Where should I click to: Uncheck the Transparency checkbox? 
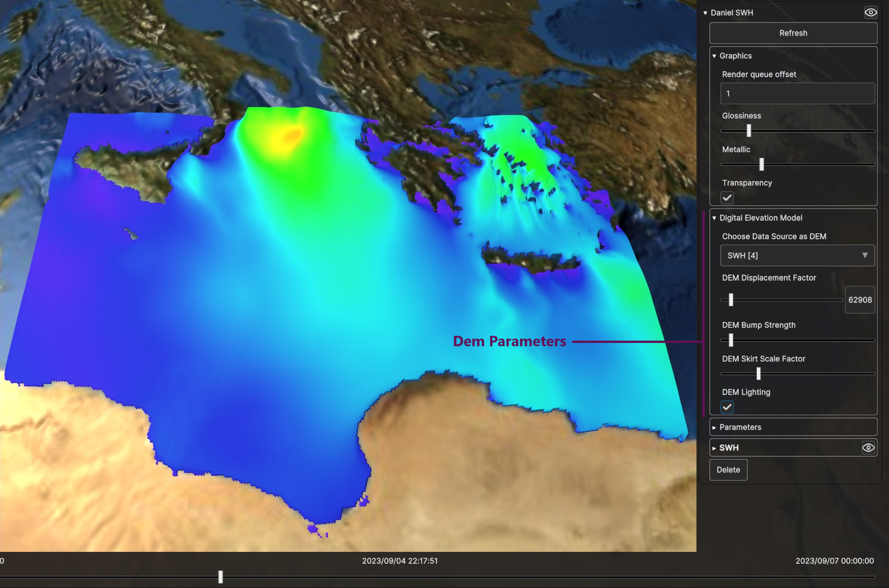click(727, 198)
